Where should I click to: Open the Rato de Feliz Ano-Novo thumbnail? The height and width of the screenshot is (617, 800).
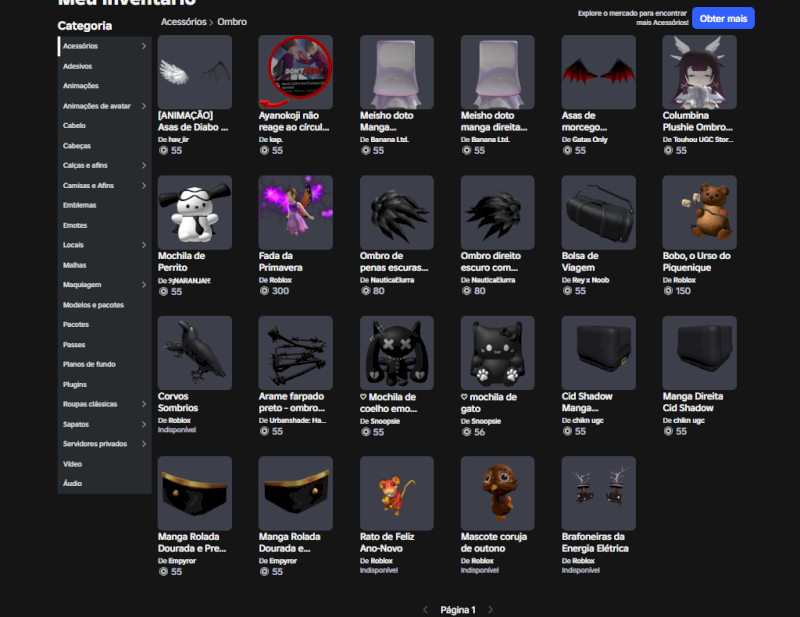396,493
